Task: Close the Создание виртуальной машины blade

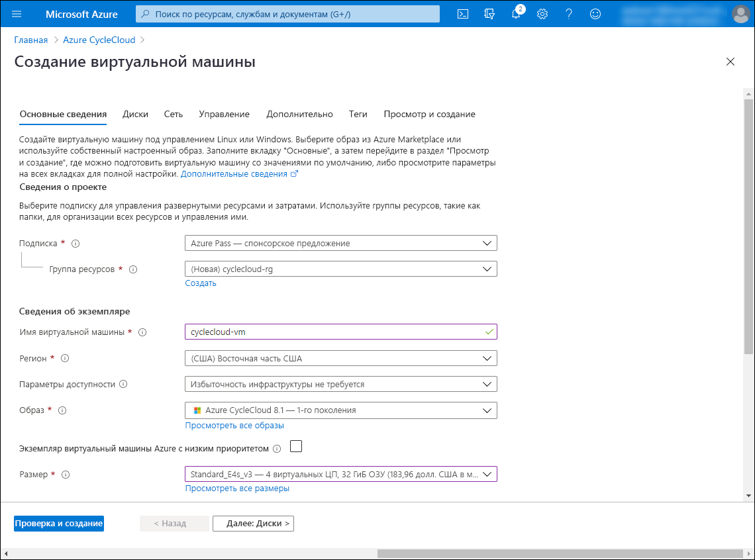Action: point(730,62)
